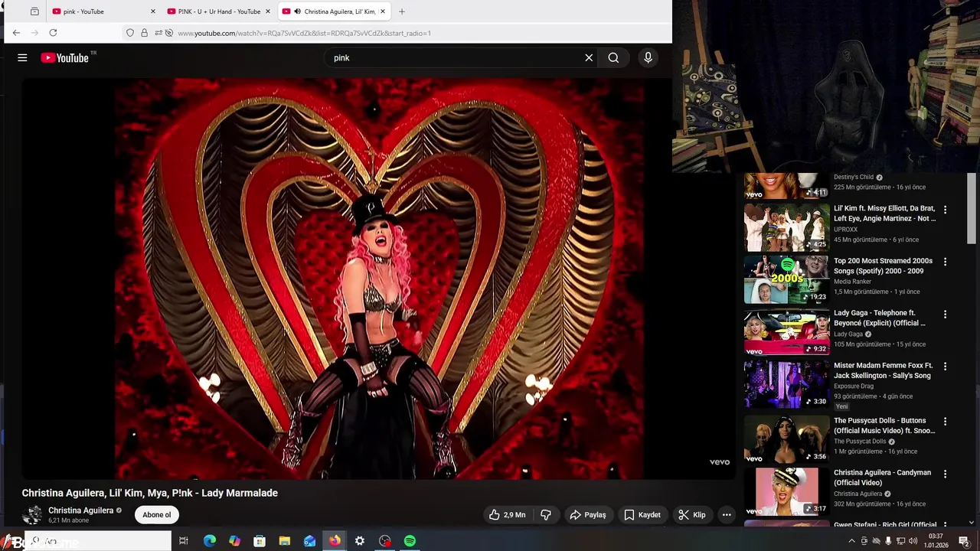Screen dimensions: 980x551
Task: Go back in browser history
Action: click(16, 33)
